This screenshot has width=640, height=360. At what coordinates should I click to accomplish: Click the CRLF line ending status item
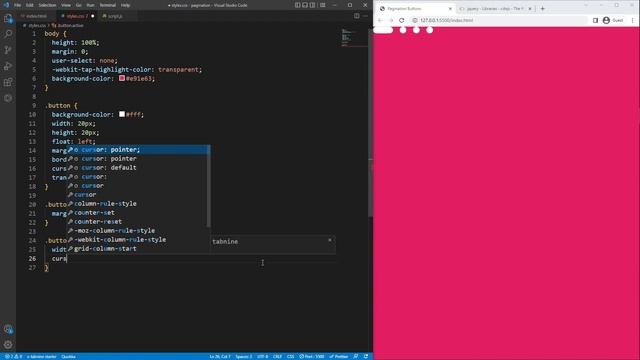coord(278,356)
